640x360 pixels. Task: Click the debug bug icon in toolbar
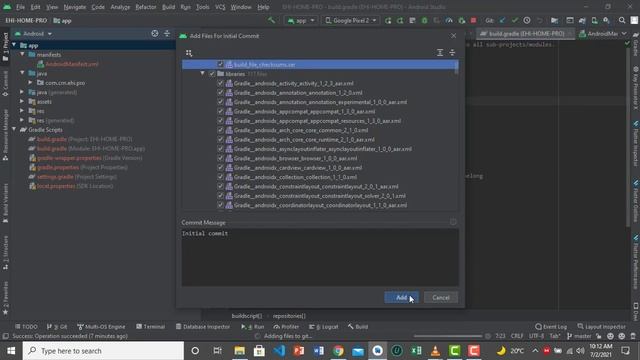point(424,20)
